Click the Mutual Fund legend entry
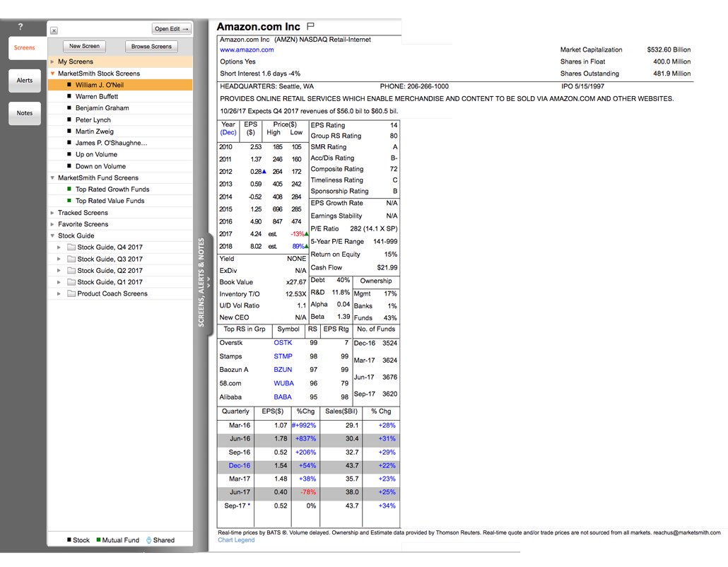 118,540
